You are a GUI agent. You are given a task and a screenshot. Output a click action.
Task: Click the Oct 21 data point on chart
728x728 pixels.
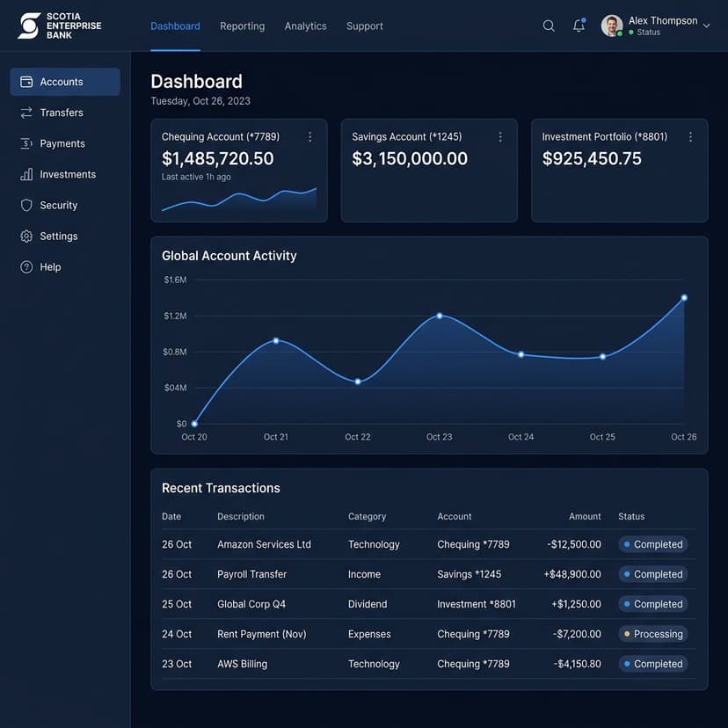point(276,341)
